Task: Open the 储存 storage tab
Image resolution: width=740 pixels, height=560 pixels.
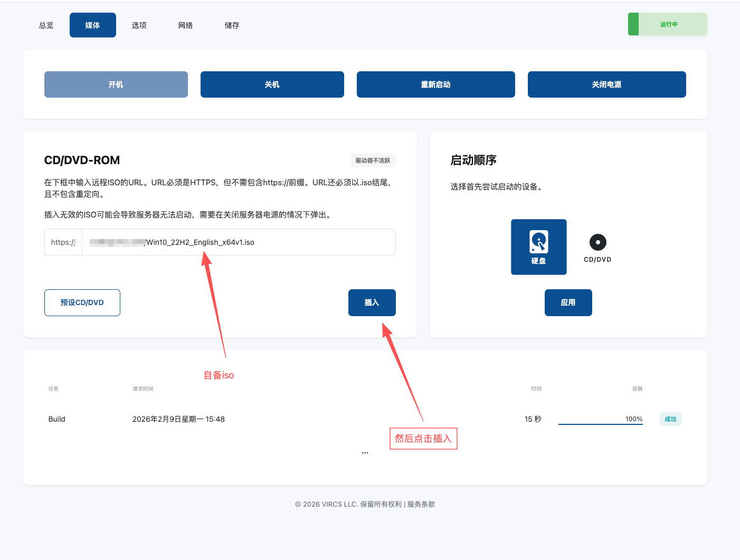Action: pyautogui.click(x=232, y=25)
